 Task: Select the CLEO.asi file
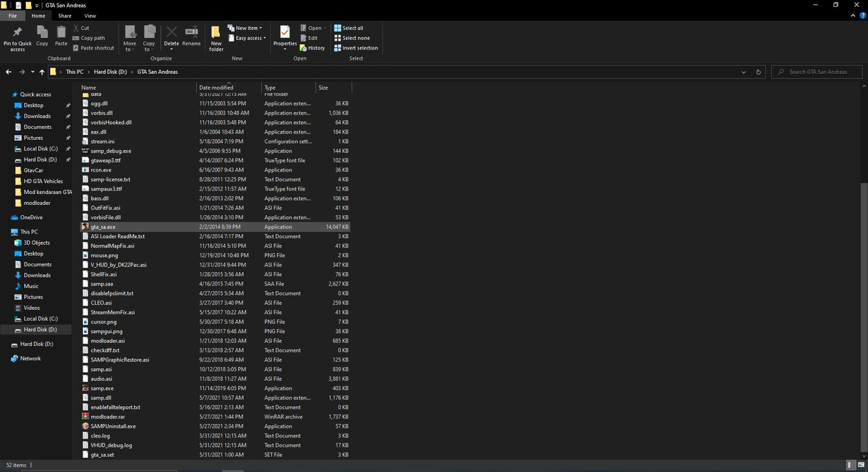(x=216, y=303)
